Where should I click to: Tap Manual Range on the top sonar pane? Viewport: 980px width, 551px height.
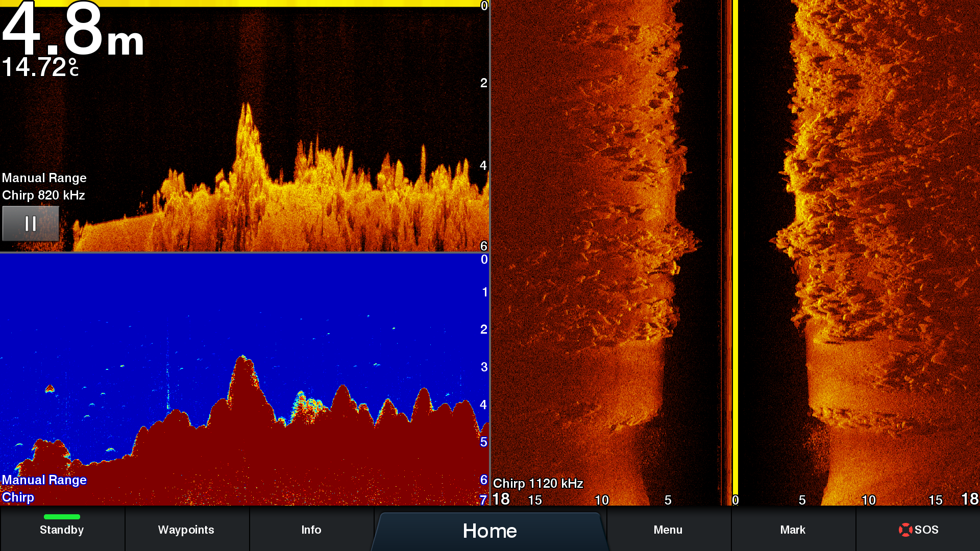(x=44, y=178)
